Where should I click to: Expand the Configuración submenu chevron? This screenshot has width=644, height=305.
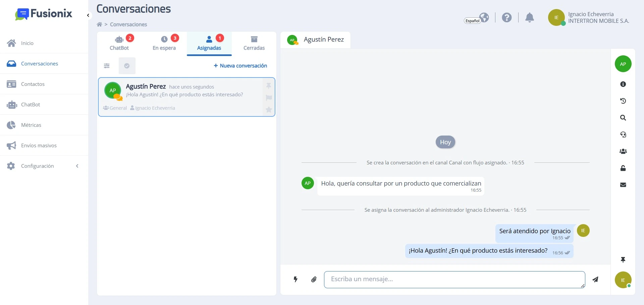(77, 166)
